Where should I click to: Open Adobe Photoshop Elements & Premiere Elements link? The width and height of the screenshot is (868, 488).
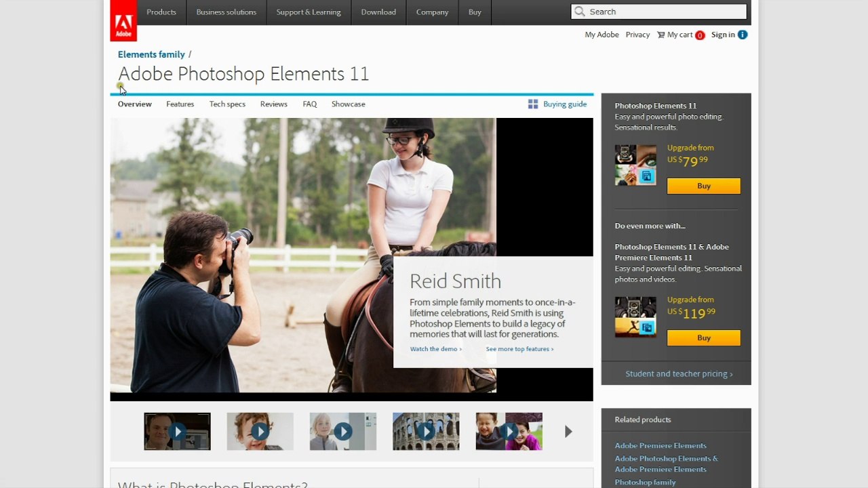click(x=666, y=464)
